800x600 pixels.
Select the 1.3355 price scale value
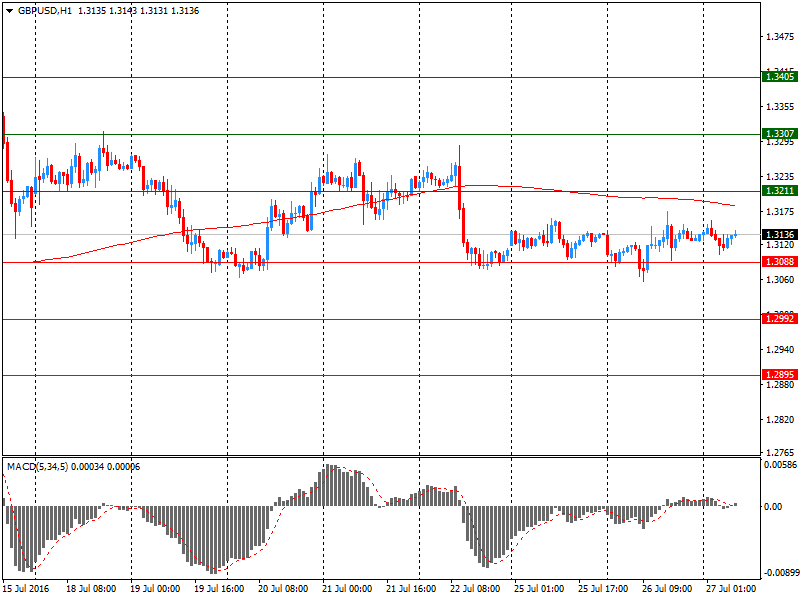coord(780,107)
